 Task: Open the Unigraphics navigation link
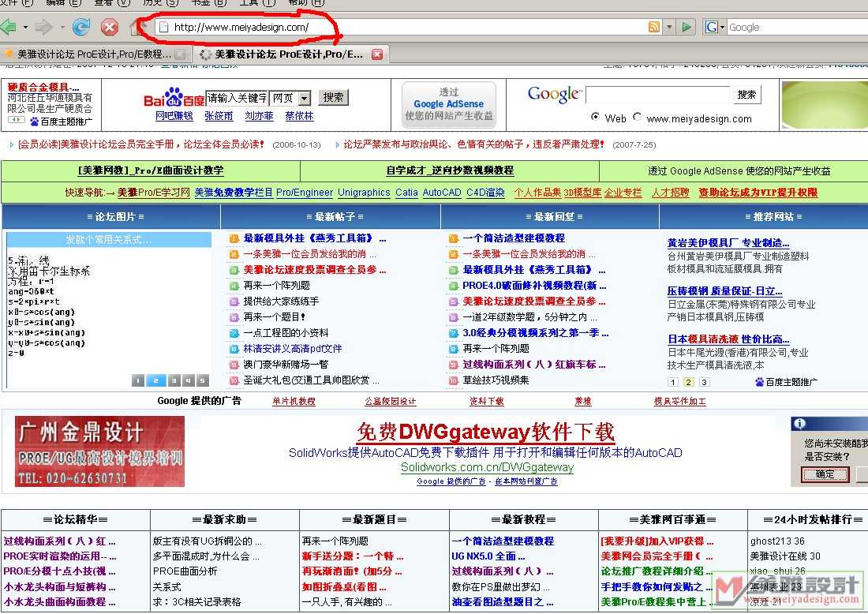pos(364,192)
